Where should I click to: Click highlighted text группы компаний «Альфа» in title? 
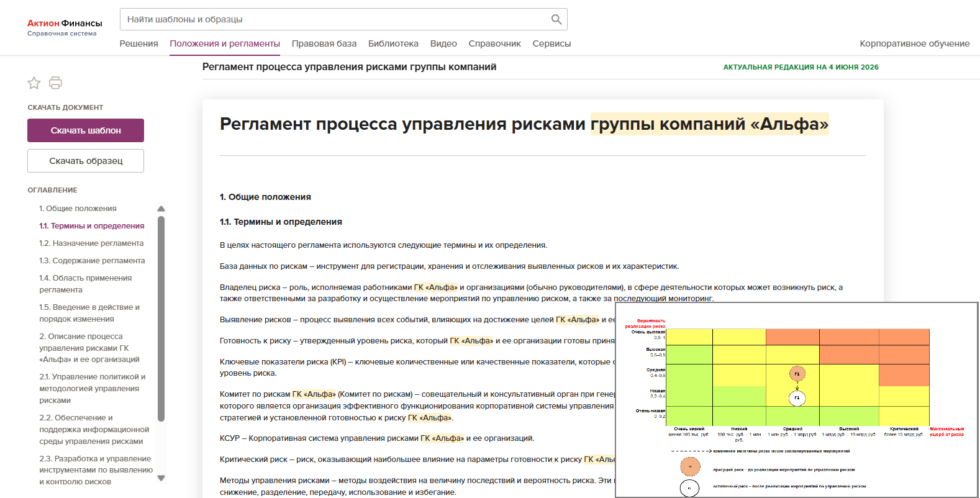click(x=710, y=124)
